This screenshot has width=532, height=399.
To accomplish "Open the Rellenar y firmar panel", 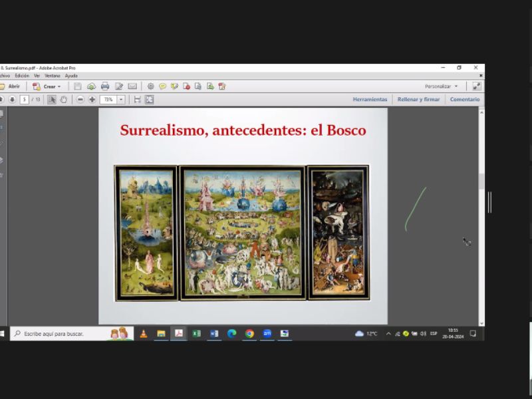I will click(x=418, y=99).
